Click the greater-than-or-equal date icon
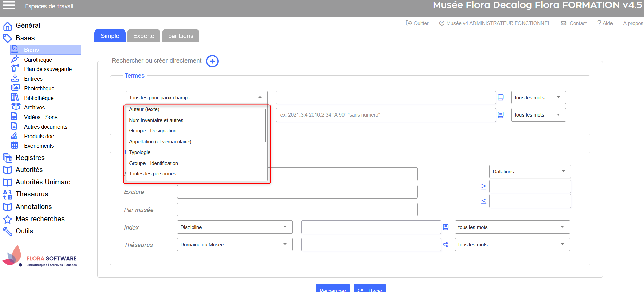644x292 pixels. tap(484, 186)
